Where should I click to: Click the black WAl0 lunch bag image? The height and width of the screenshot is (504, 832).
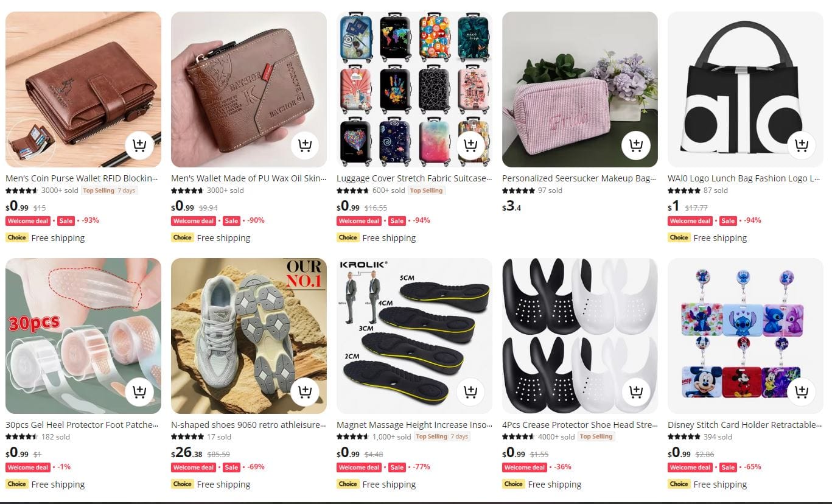pyautogui.click(x=746, y=89)
